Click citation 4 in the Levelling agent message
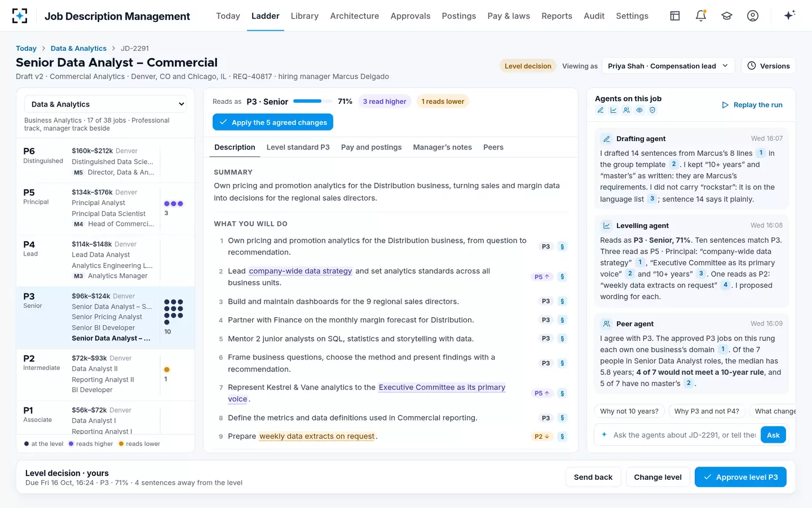This screenshot has height=508, width=812. (726, 285)
